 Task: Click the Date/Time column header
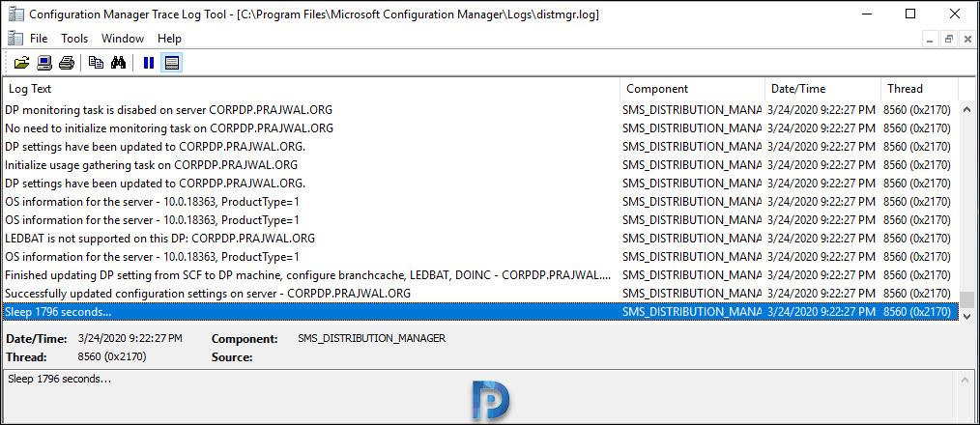[x=823, y=89]
